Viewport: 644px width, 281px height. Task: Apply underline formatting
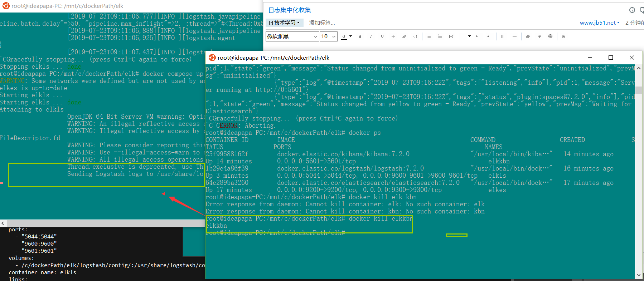(382, 36)
